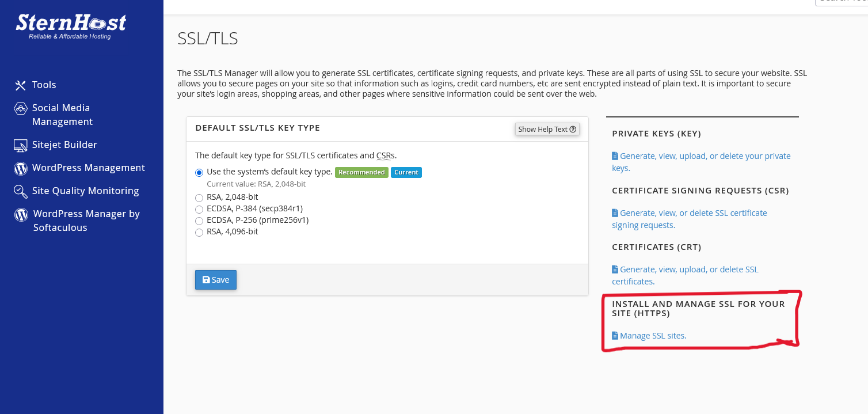Open the Manage SSL sites link
This screenshot has height=414, width=868.
tap(653, 336)
